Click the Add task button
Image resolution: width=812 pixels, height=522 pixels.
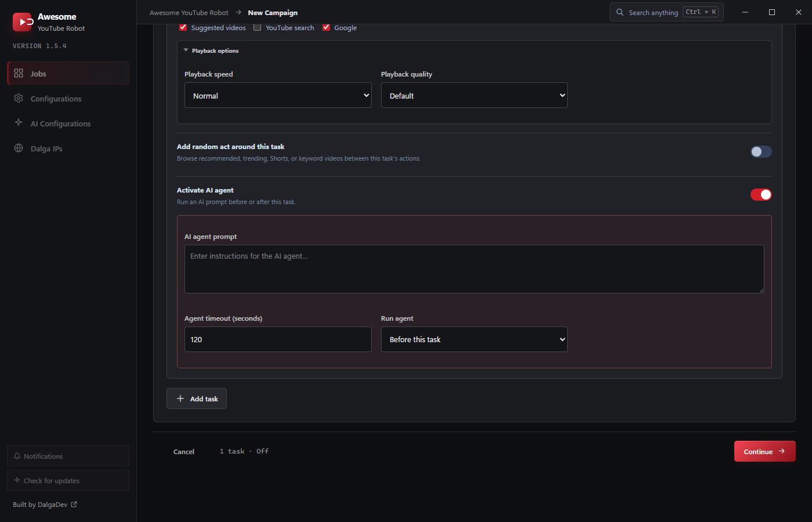(197, 398)
